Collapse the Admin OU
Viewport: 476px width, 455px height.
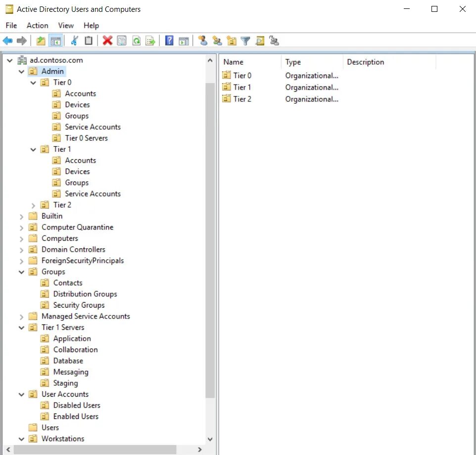pyautogui.click(x=21, y=72)
